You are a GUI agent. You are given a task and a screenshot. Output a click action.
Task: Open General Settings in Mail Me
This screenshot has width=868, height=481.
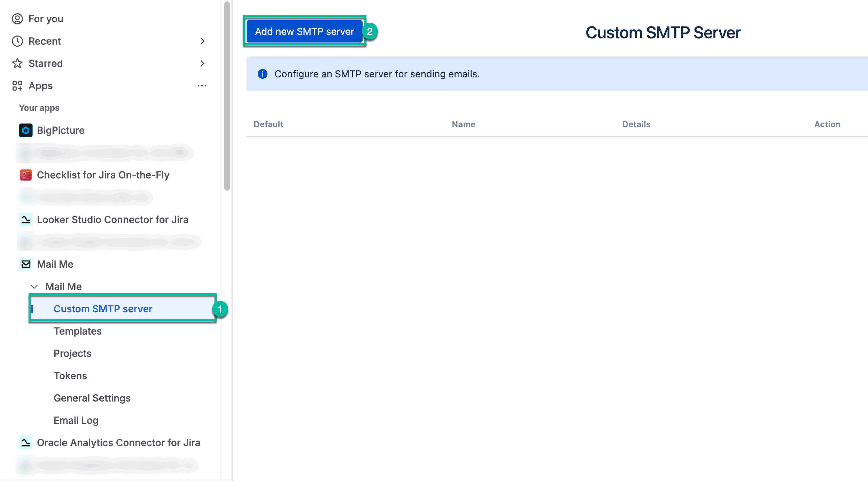pyautogui.click(x=92, y=398)
